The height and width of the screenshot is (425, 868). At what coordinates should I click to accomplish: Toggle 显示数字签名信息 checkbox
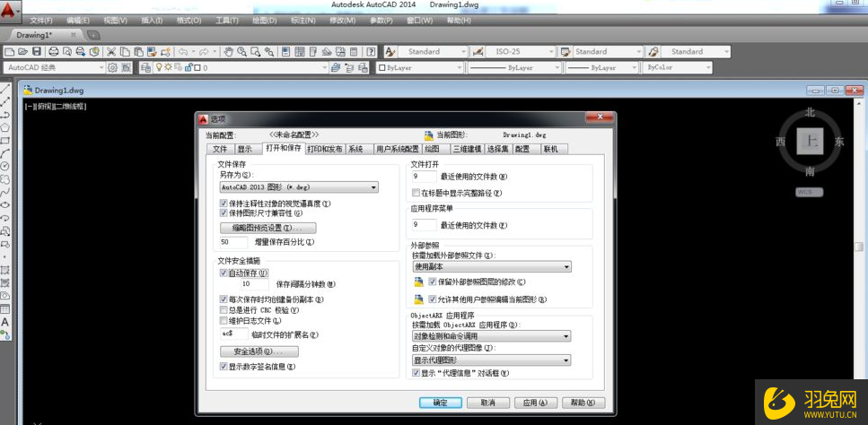[x=224, y=366]
